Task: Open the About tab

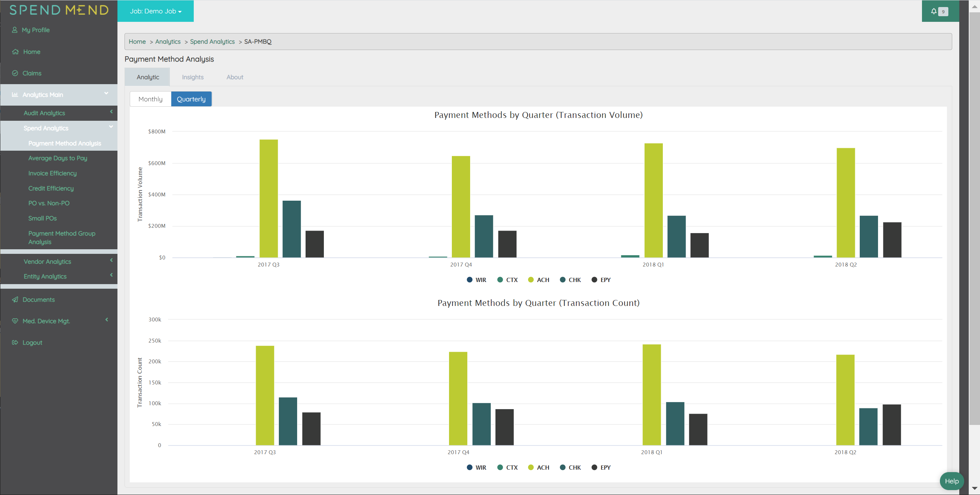Action: (x=235, y=77)
